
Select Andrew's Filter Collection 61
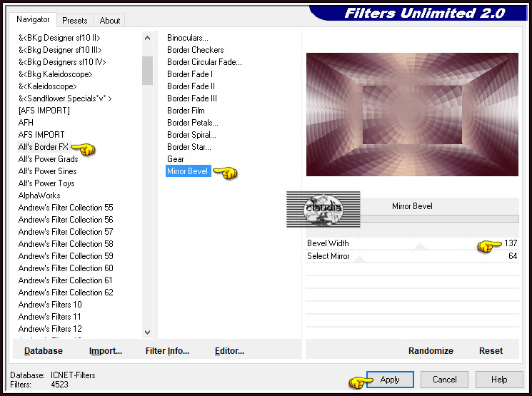(65, 280)
